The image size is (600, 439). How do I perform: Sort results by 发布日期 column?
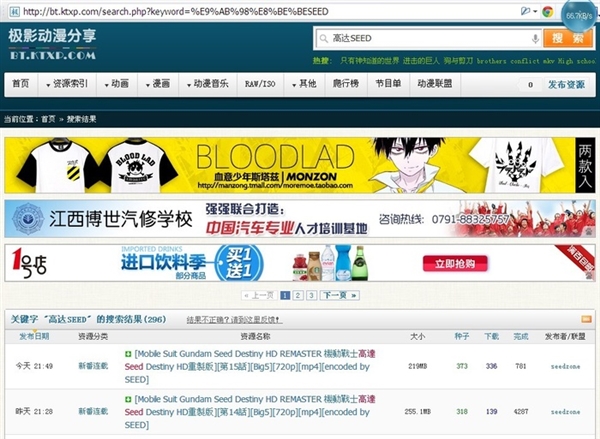pos(34,336)
